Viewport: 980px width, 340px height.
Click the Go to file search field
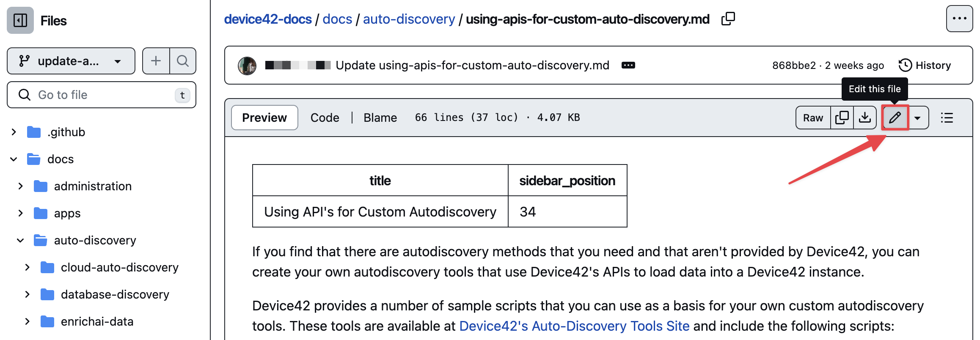click(x=102, y=95)
